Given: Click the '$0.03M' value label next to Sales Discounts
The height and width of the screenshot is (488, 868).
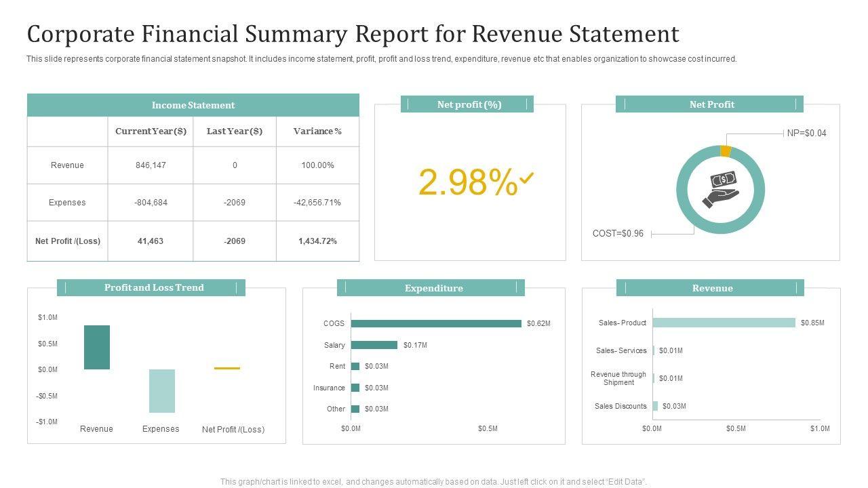Looking at the screenshot, I should [x=674, y=407].
